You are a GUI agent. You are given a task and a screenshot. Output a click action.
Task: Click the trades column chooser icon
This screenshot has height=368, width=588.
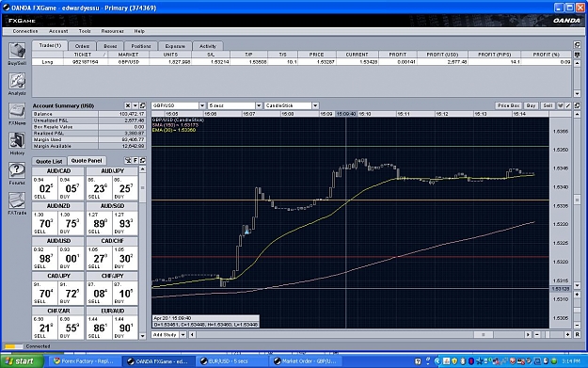tap(578, 55)
